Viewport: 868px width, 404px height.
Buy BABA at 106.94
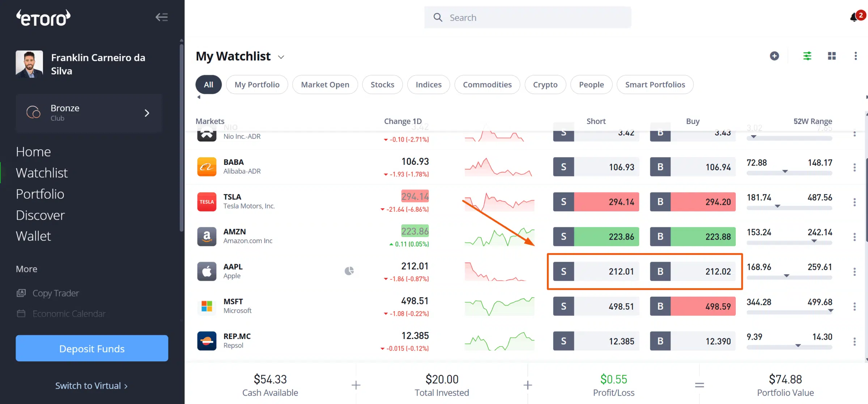pyautogui.click(x=693, y=167)
